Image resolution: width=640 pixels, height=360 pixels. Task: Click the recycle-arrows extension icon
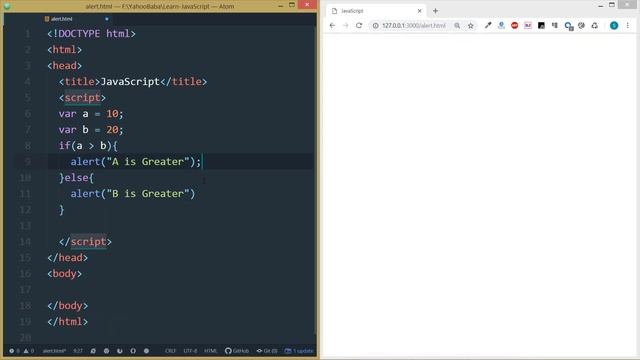595,25
